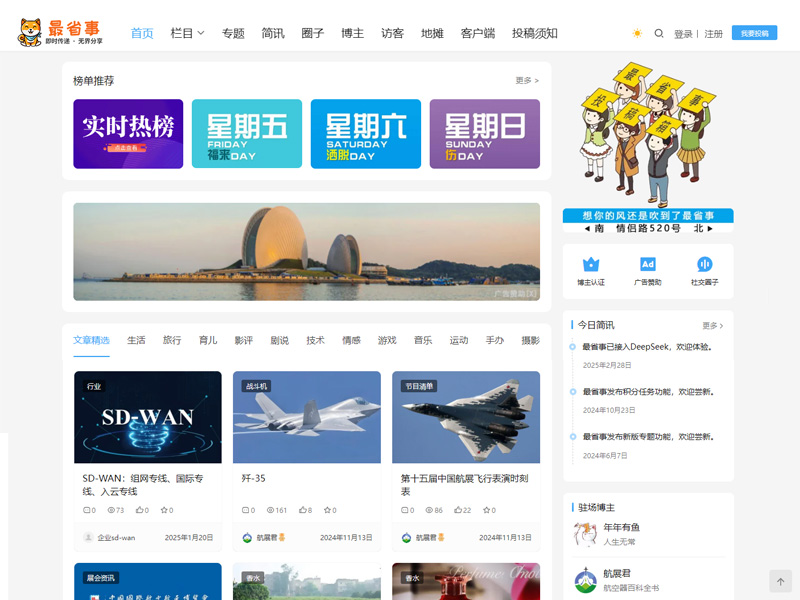The height and width of the screenshot is (600, 800).
Task: Expand 更多 in 今日简讯 panel
Action: pos(712,326)
